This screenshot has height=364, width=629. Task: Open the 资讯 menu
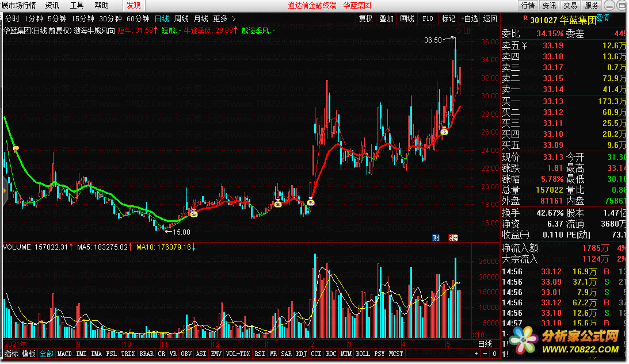coord(52,5)
